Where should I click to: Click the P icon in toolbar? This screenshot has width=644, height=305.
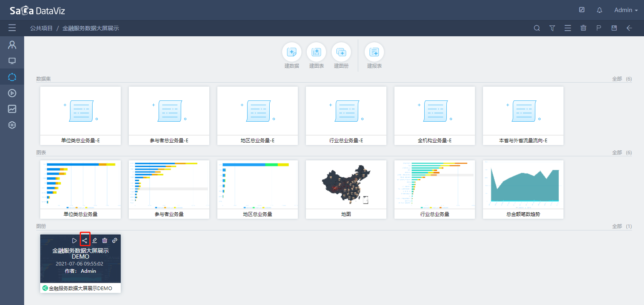tap(599, 28)
